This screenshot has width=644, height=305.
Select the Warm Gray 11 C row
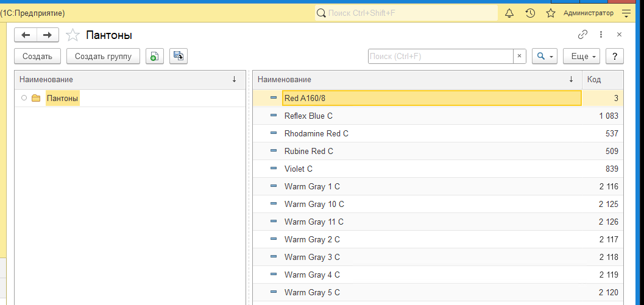pos(438,222)
